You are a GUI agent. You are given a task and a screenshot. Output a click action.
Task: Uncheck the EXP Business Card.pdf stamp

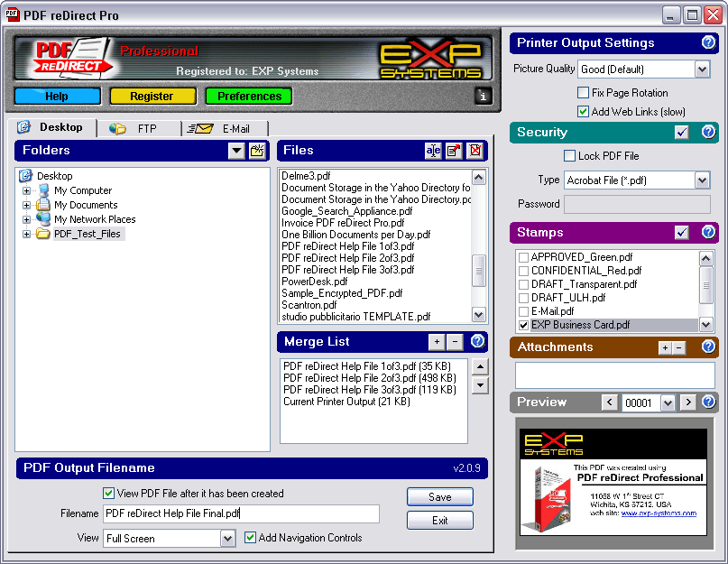[524, 325]
